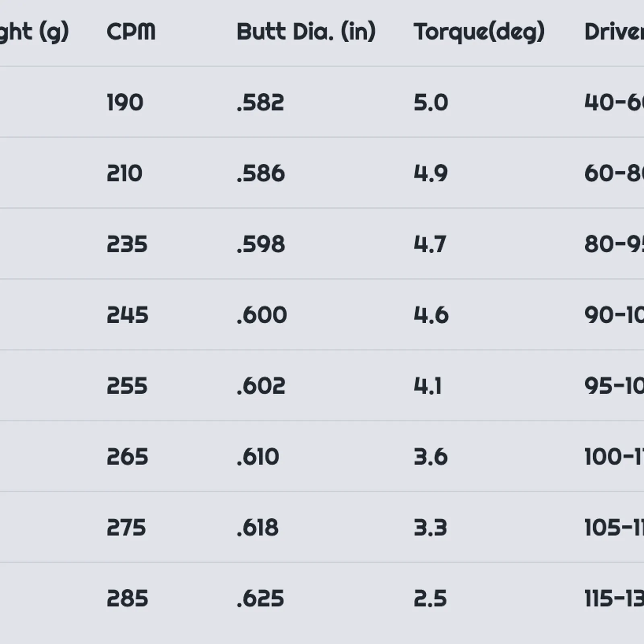The height and width of the screenshot is (644, 644).
Task: Click the 2.5 torque value
Action: [x=430, y=599]
